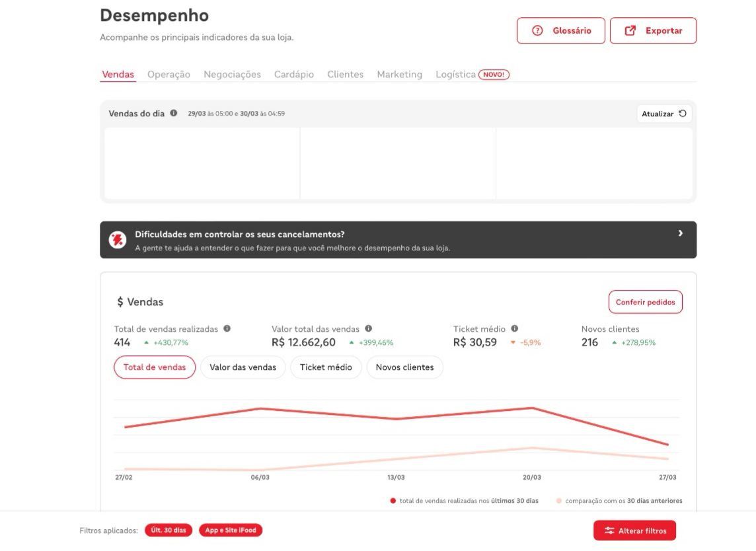Switch chart to Valor das vendas

[x=243, y=367]
